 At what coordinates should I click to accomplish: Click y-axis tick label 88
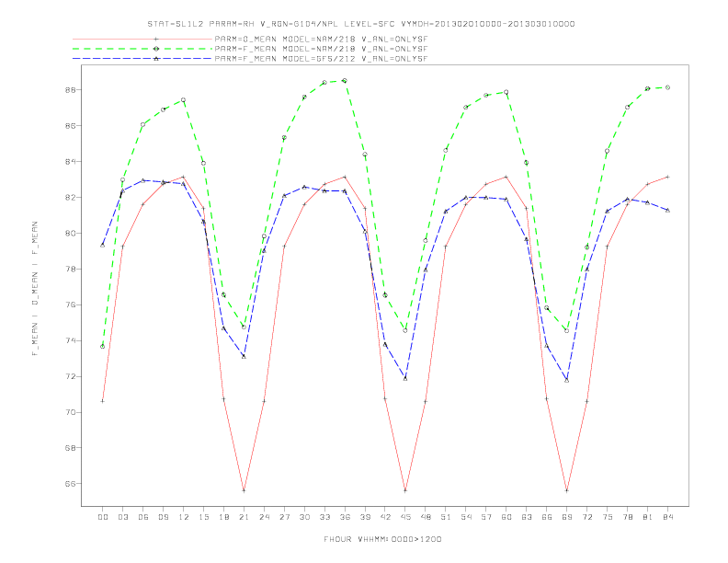[71, 89]
